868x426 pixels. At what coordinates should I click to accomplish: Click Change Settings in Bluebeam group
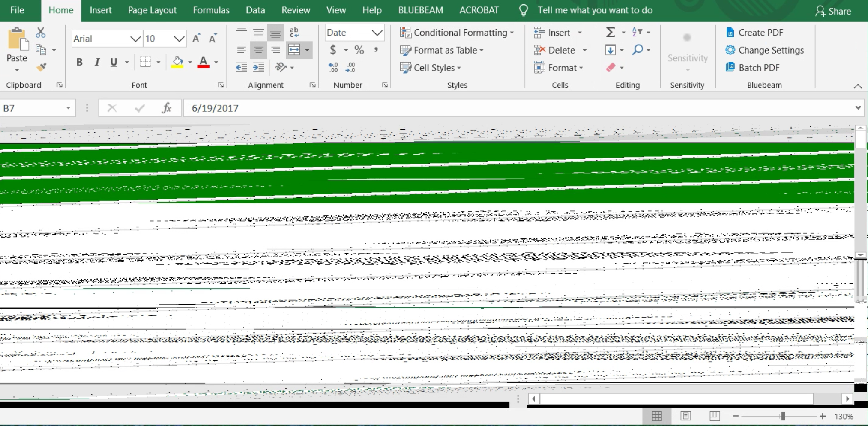(765, 50)
